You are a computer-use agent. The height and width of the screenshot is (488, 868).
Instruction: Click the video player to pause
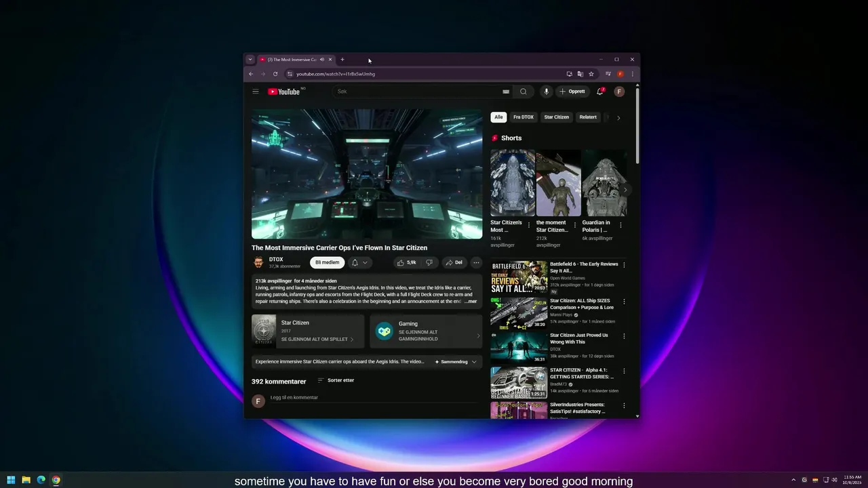(367, 174)
